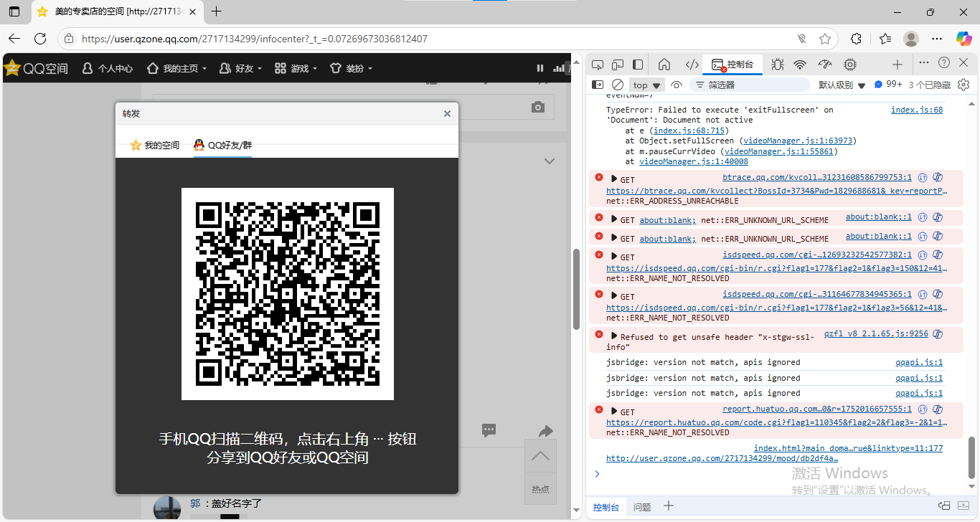980x522 pixels.
Task: Click the camera icon in post box
Action: pos(538,107)
